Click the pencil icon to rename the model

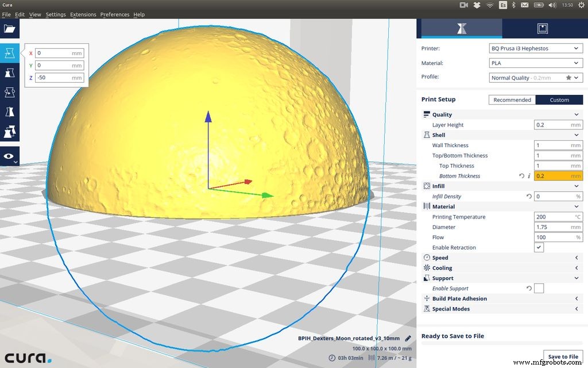point(408,339)
